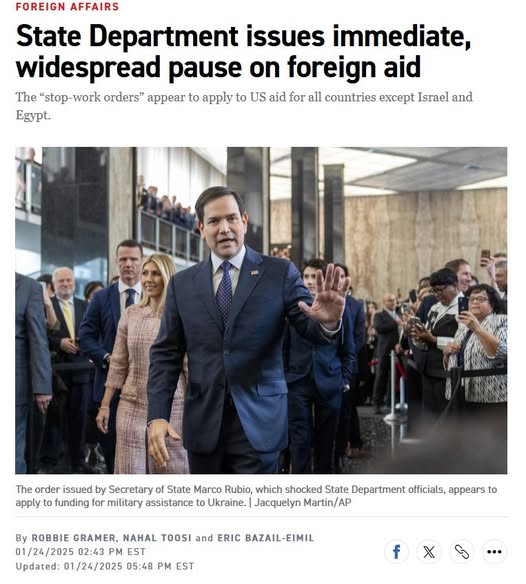Click Marco Rubio's face in the photo
Screen dimensions: 526x584
(223, 223)
